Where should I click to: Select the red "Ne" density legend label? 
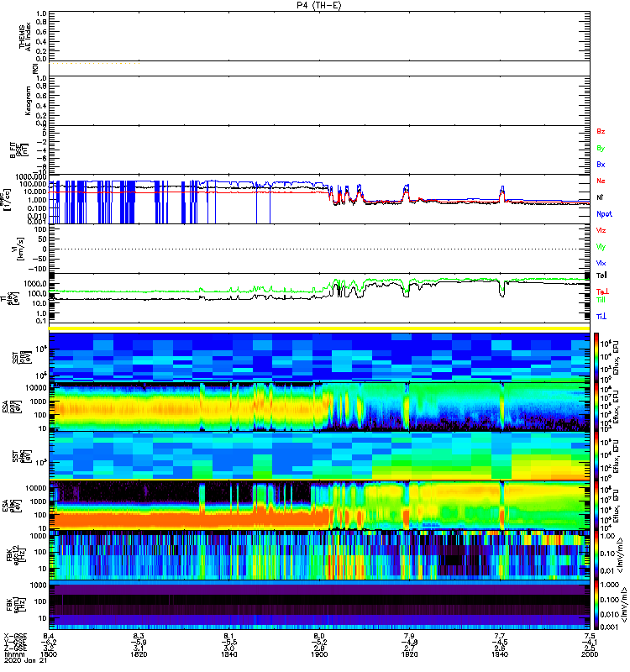tap(601, 181)
